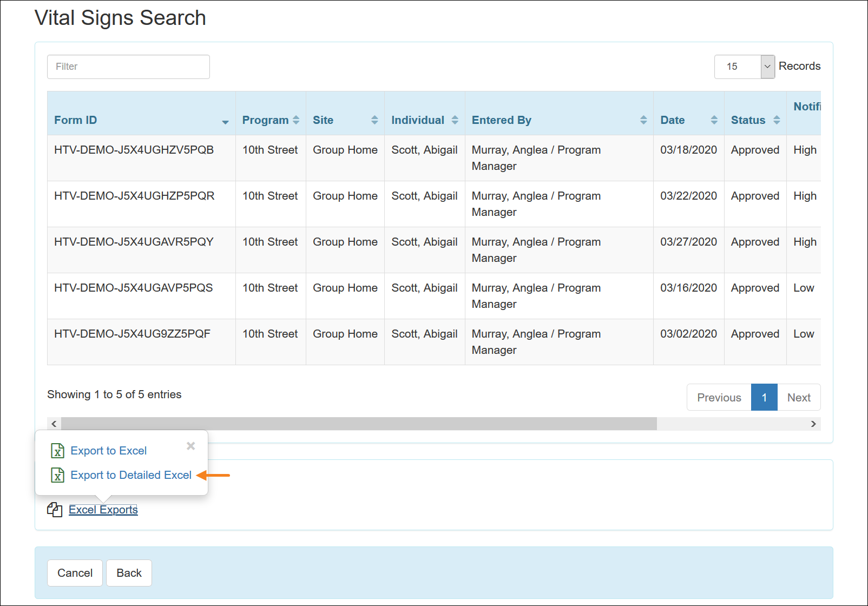This screenshot has width=868, height=606.
Task: Sort table by Status column
Action: pos(777,120)
